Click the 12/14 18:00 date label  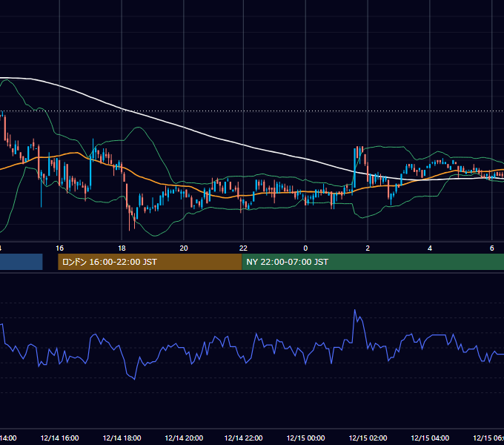[x=122, y=438]
